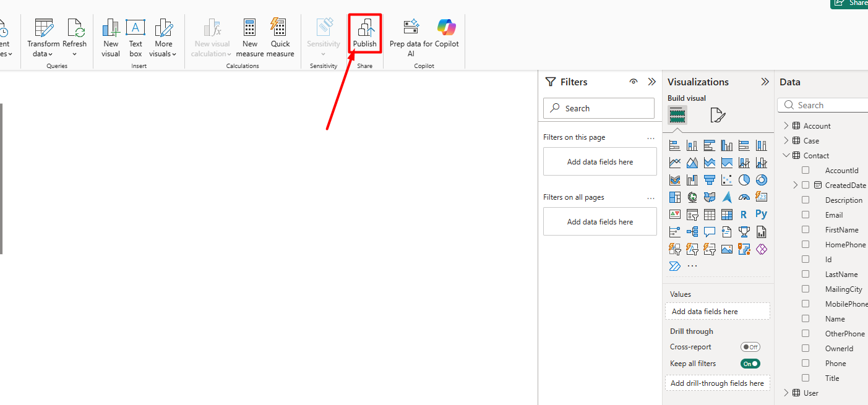Toggle the Cross-report switch
The height and width of the screenshot is (405, 868).
coord(750,347)
